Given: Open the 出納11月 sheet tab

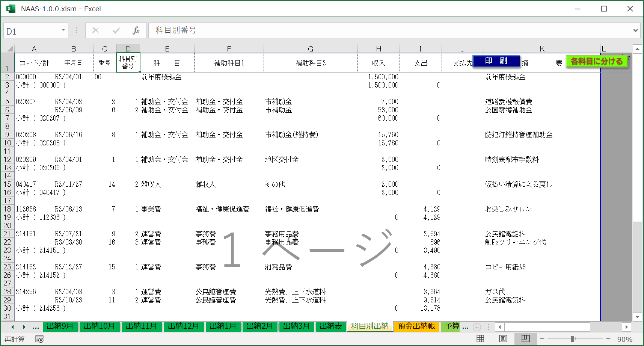Looking at the screenshot, I should click(141, 326).
